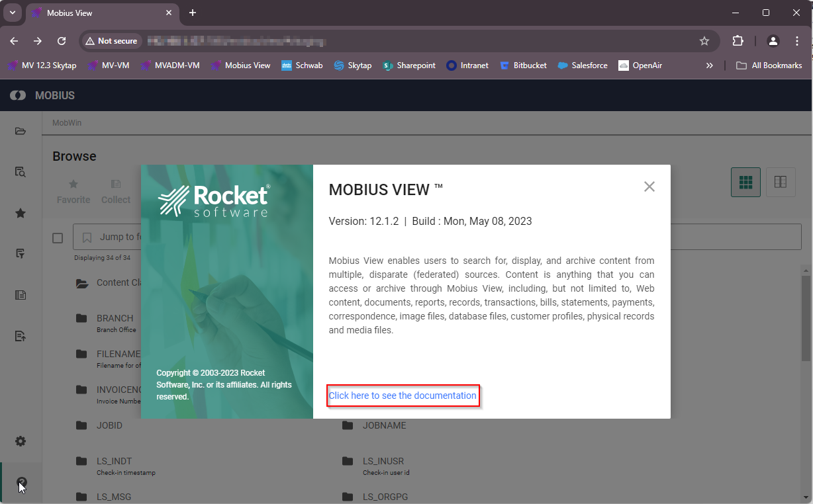This screenshot has width=813, height=504.
Task: Open the Skytap bookmark
Action: point(352,65)
